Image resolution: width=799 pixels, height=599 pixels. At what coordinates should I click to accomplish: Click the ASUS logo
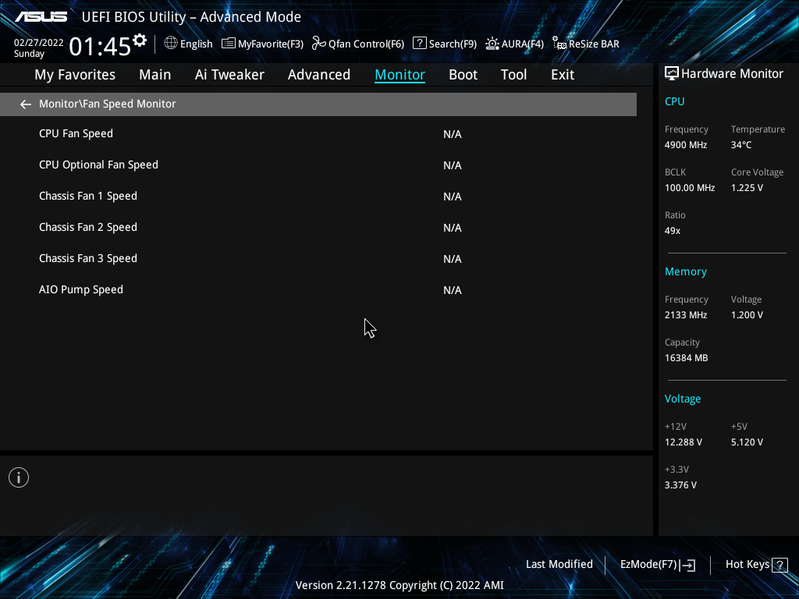(x=41, y=17)
